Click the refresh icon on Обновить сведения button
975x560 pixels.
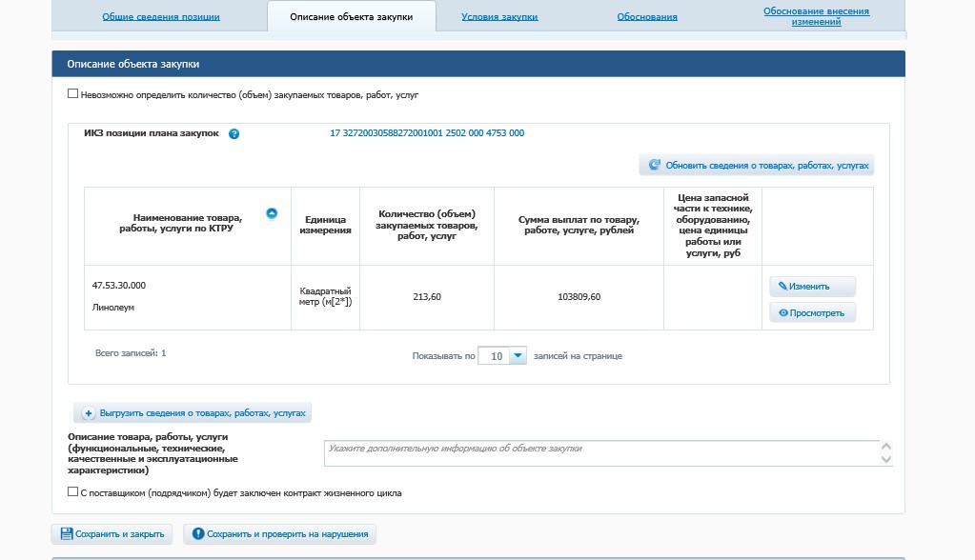pyautogui.click(x=655, y=165)
